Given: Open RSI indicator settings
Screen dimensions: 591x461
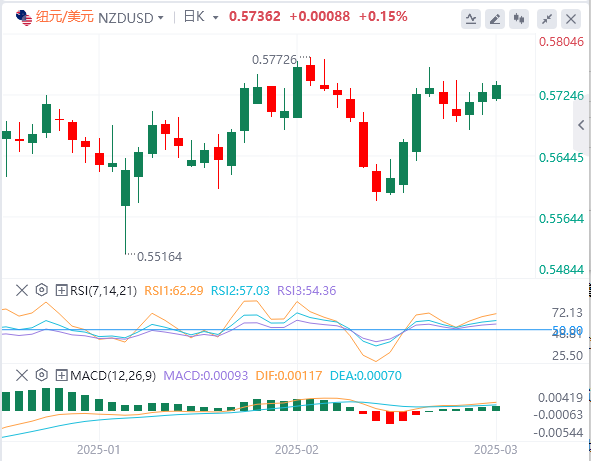Looking at the screenshot, I should (42, 290).
